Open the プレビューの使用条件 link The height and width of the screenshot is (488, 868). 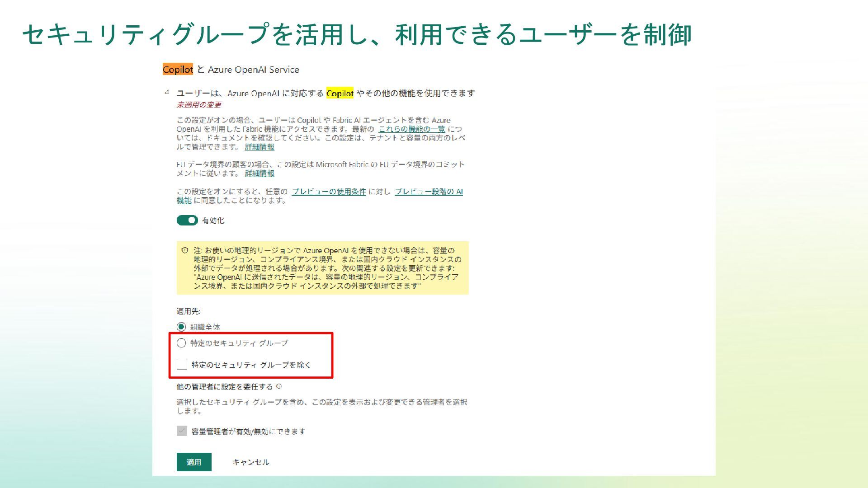tap(329, 192)
